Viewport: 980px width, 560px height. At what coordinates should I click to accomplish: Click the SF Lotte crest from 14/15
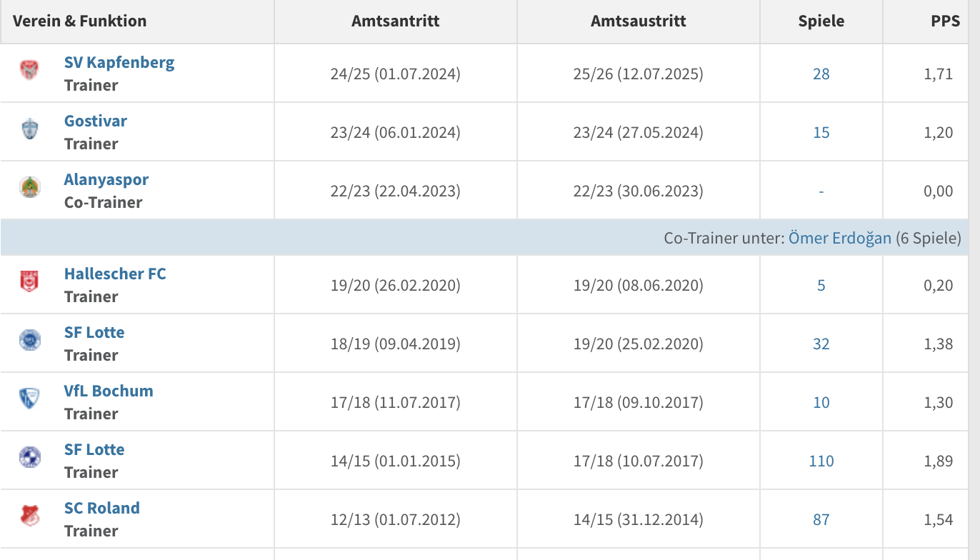(x=29, y=457)
